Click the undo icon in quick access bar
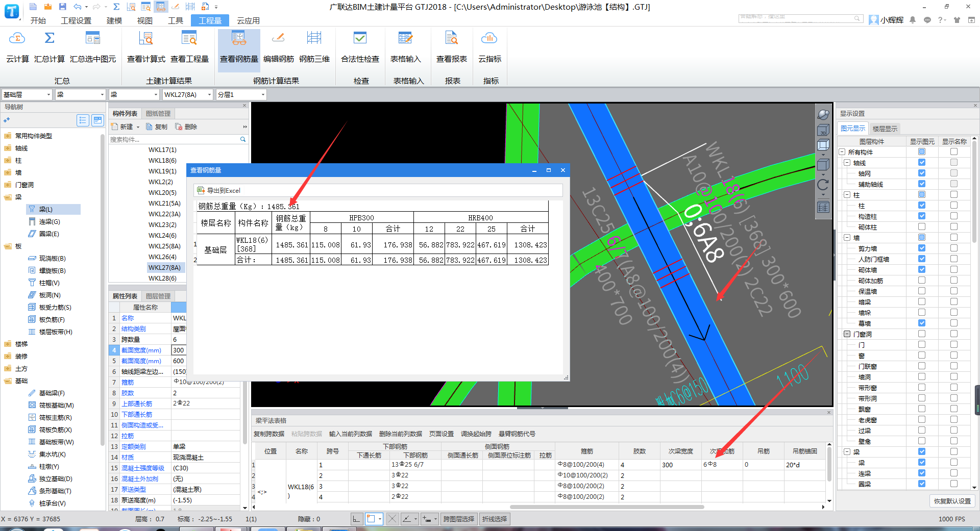Image resolution: width=980 pixels, height=531 pixels. (77, 7)
